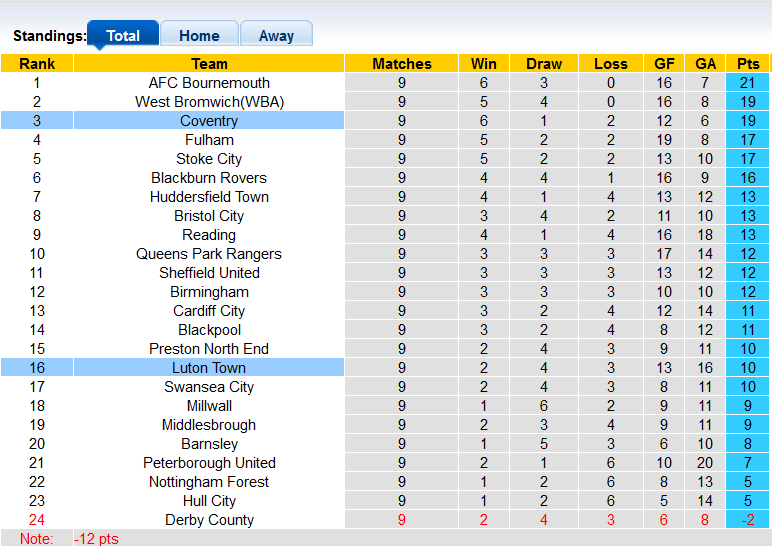
Task: Click AFC Bournemouth's 21 points cell
Action: point(748,83)
